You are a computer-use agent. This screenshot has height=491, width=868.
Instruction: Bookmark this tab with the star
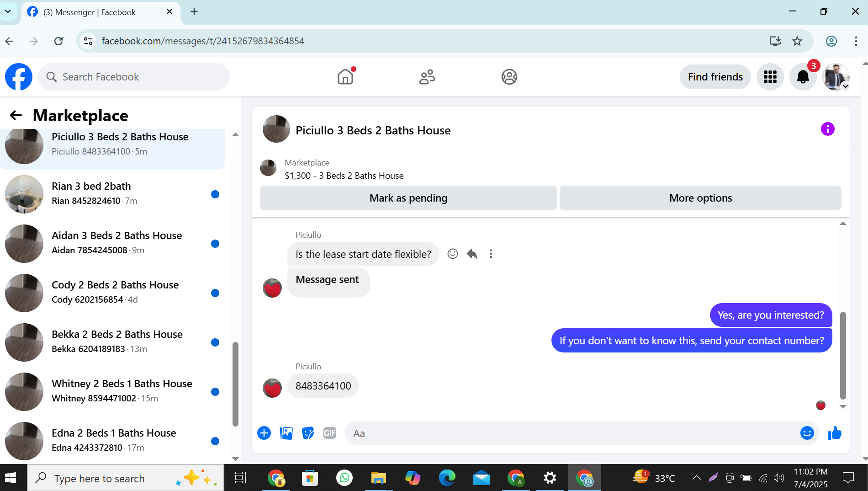(x=797, y=41)
